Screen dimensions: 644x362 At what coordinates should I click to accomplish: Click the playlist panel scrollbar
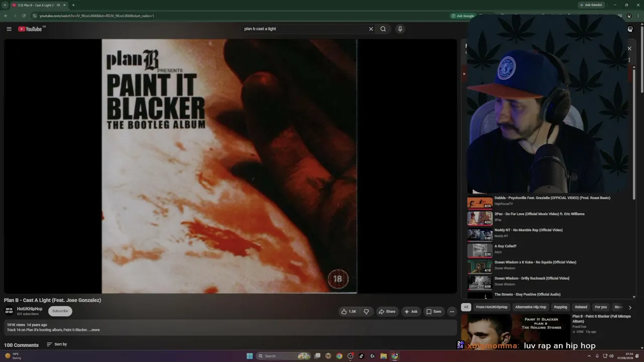(634, 133)
